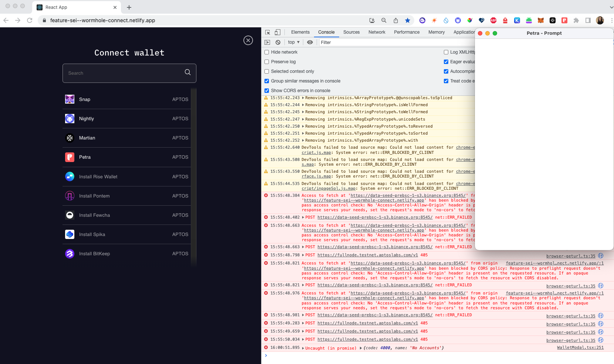Check the Hide network checkbox

pos(267,52)
